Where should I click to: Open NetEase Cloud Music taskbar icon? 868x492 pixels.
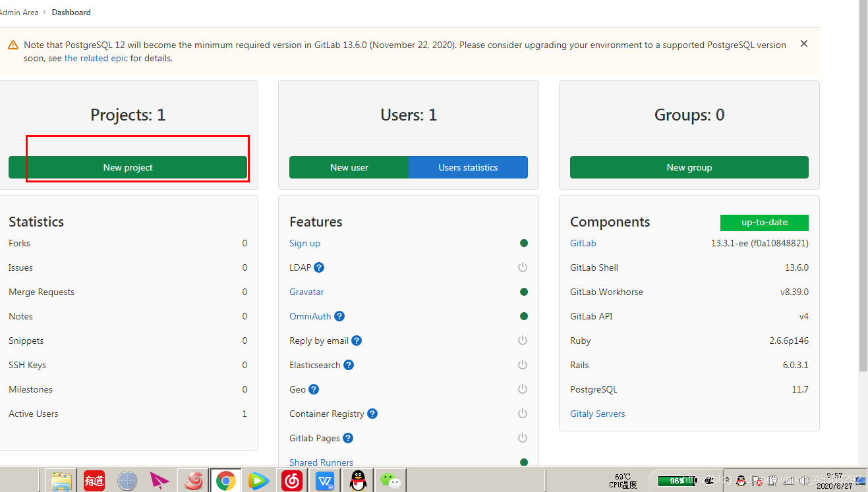coord(292,481)
